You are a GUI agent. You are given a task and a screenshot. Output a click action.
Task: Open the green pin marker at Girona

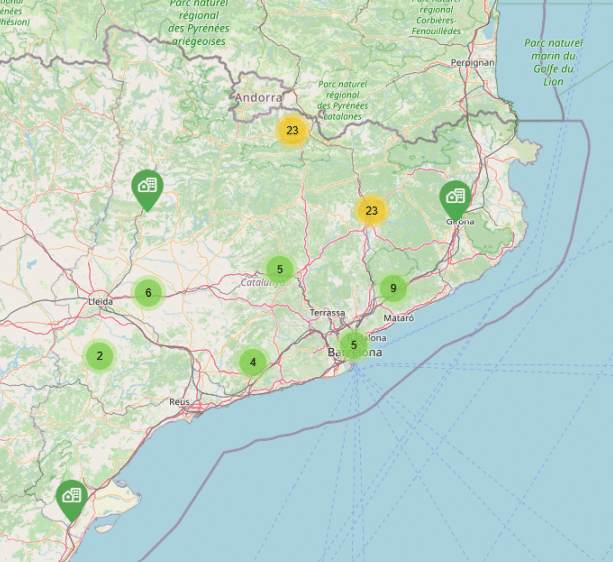(456, 196)
